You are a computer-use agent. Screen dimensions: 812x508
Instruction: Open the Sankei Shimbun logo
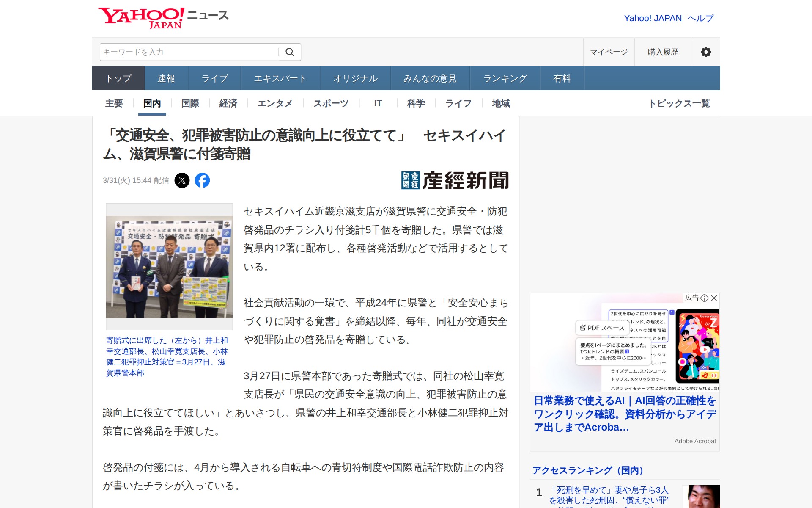click(455, 180)
